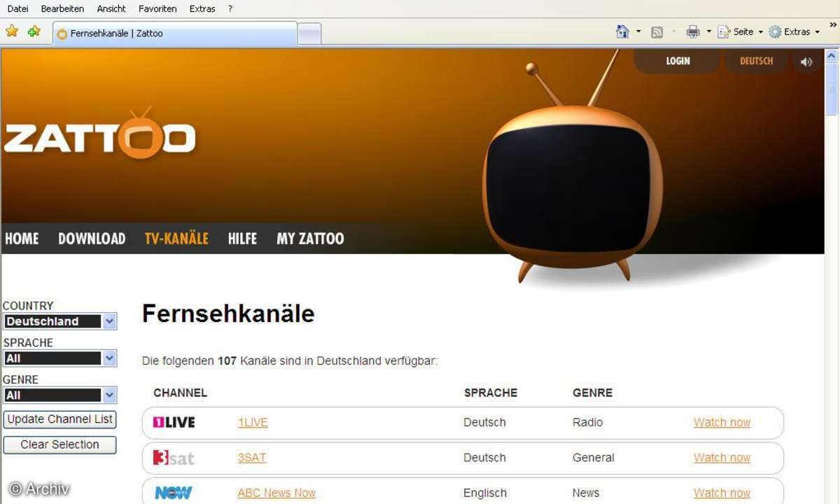The image size is (840, 504).
Task: Open the 1LIVE channel link
Action: (x=253, y=422)
